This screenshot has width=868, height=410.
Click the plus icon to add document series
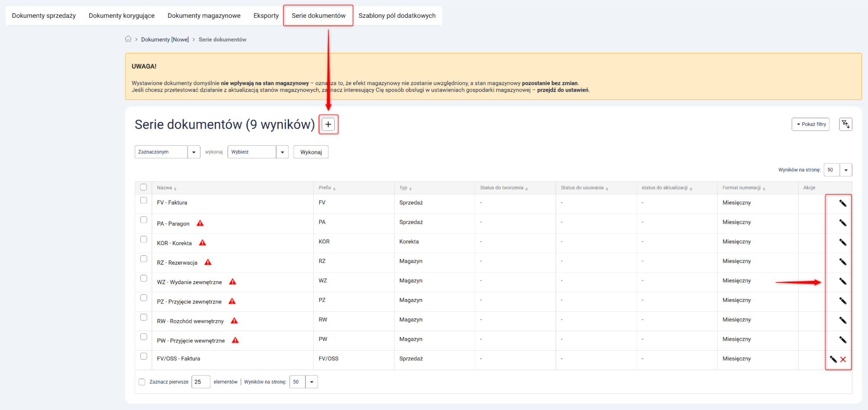click(328, 125)
